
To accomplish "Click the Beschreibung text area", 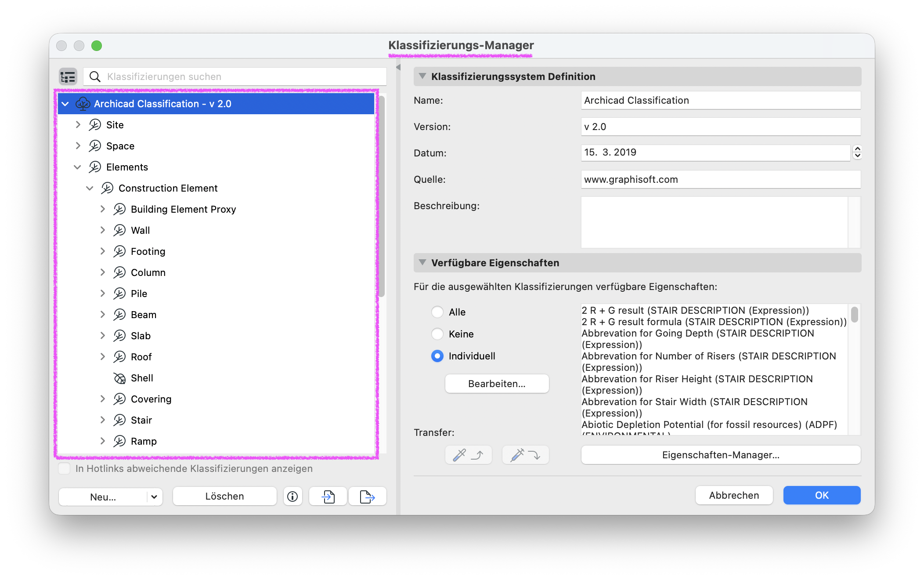I will [x=715, y=222].
